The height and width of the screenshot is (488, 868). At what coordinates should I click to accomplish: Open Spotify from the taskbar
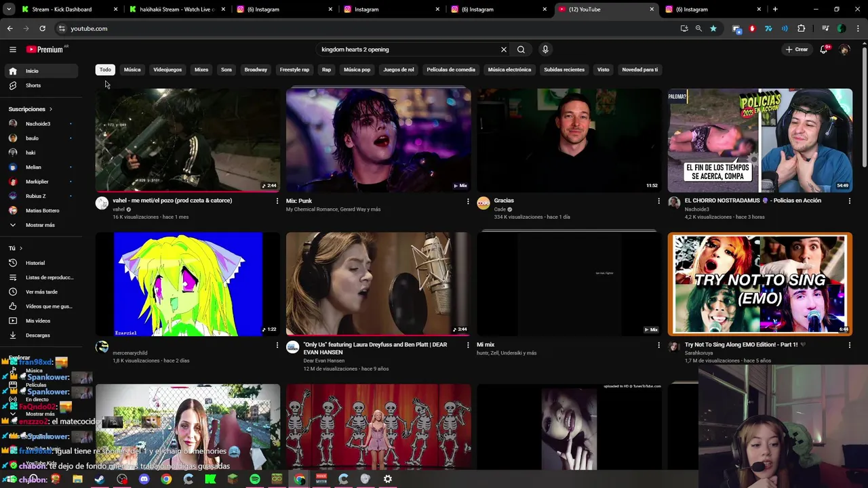[255, 479]
